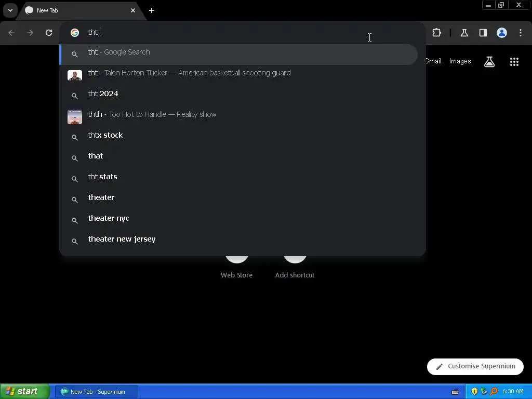Open the Extensions puzzle icon
The height and width of the screenshot is (399, 532).
click(x=436, y=33)
